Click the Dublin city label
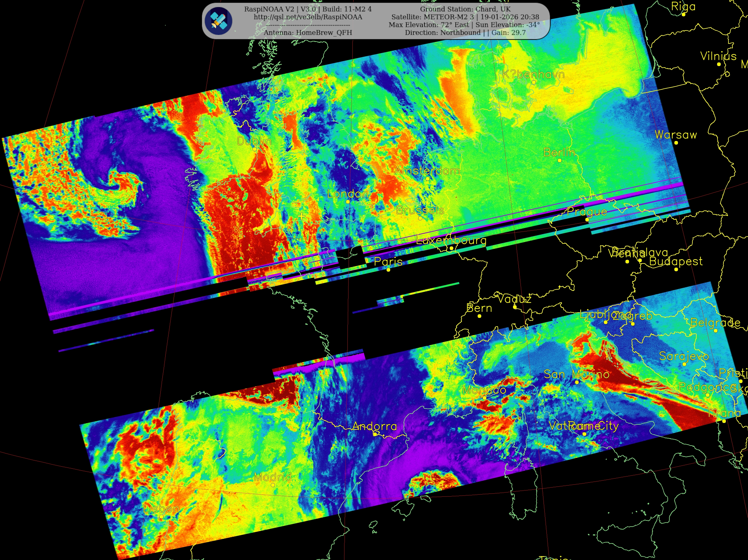 tap(254, 141)
